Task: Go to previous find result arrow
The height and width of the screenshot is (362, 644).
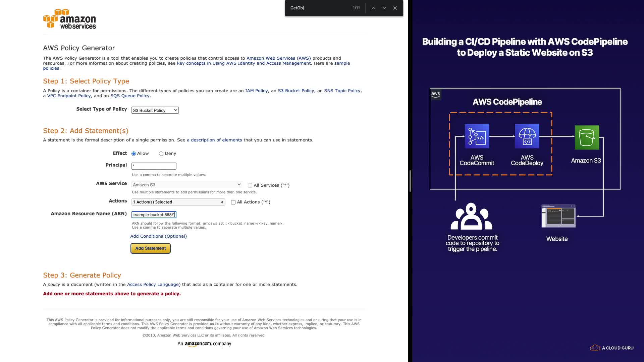Action: 373,8
